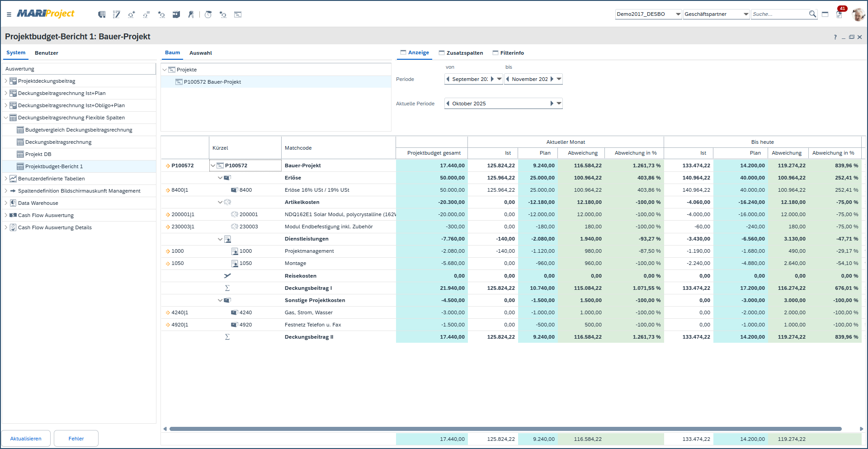
Task: Switch to the Benutzer tab
Action: (47, 53)
